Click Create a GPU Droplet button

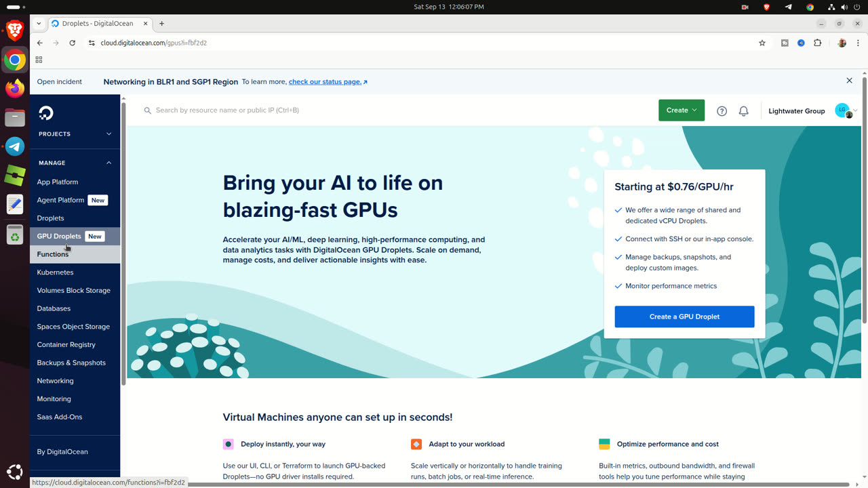tap(684, 317)
